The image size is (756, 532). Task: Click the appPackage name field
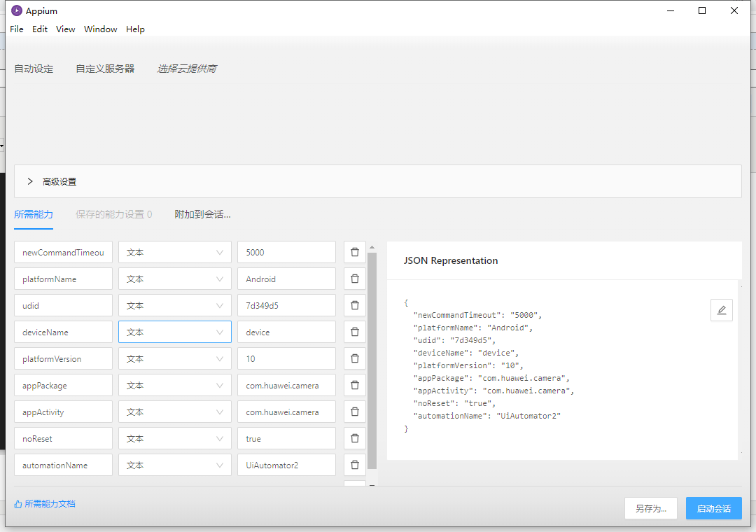click(63, 385)
